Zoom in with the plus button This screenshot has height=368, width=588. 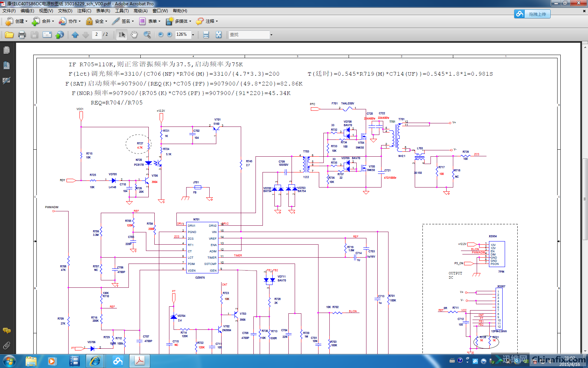click(169, 34)
